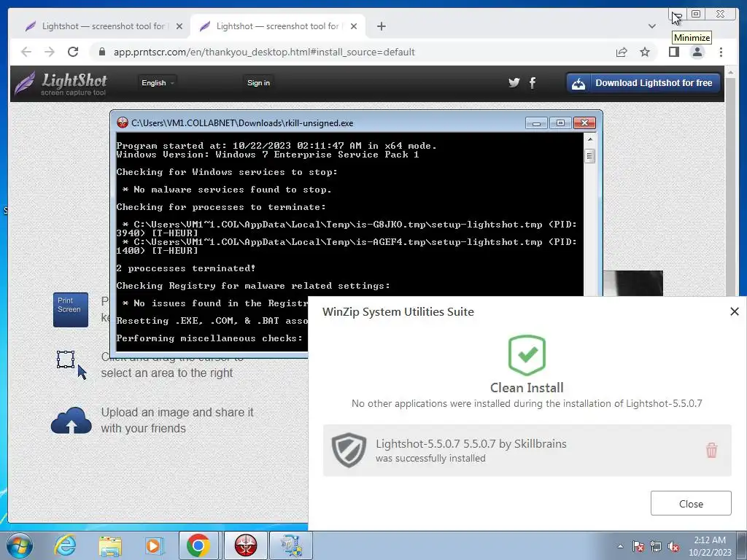747x560 pixels.
Task: Click "2 proccesses terminated!" console line
Action: [x=185, y=268]
